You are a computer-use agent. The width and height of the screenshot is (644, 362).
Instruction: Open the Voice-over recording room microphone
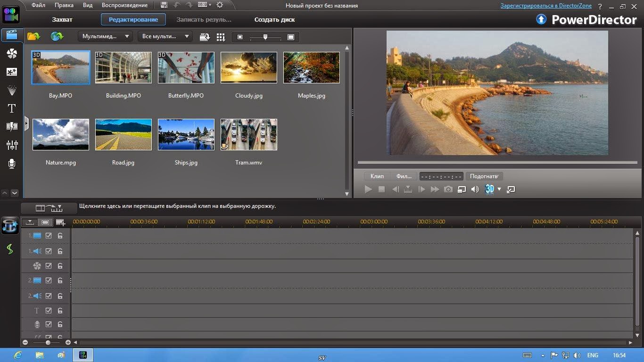(12, 164)
